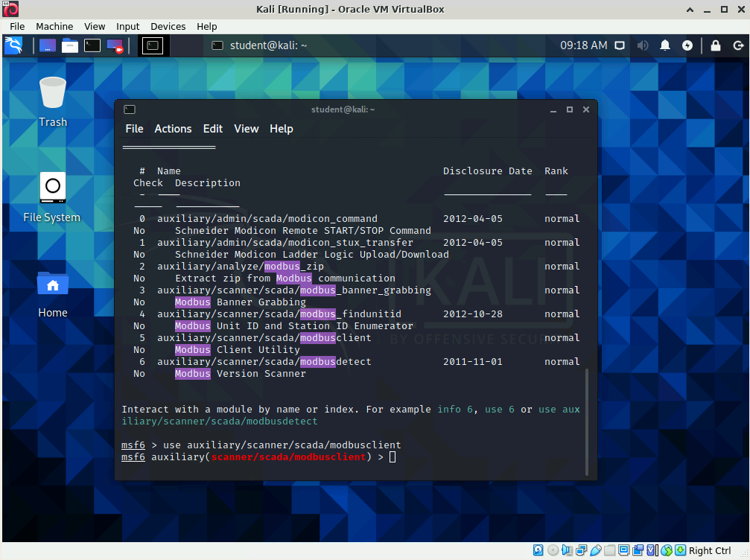Open the screen recorder panel launcher
The height and width of the screenshot is (560, 750).
point(115,46)
